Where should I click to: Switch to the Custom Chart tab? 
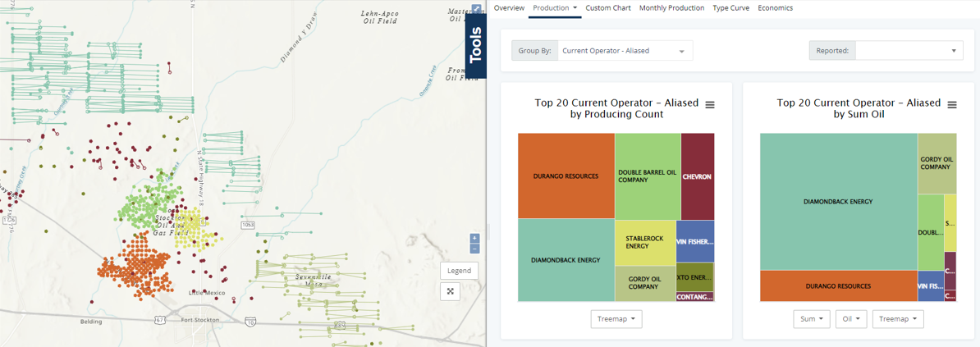click(608, 8)
